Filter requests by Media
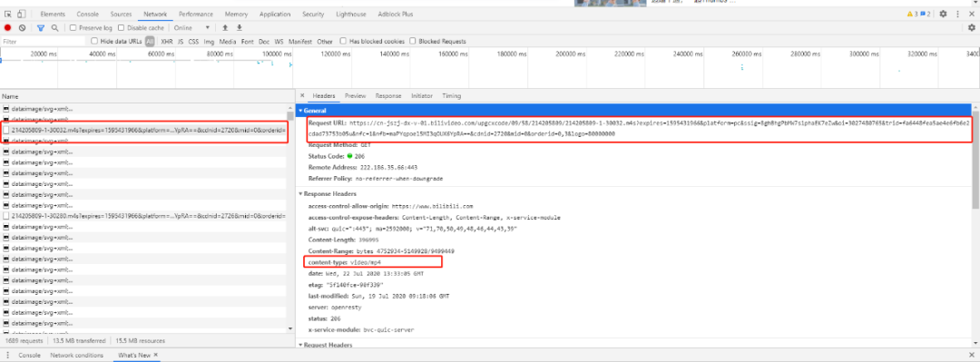980x362 pixels. point(228,41)
